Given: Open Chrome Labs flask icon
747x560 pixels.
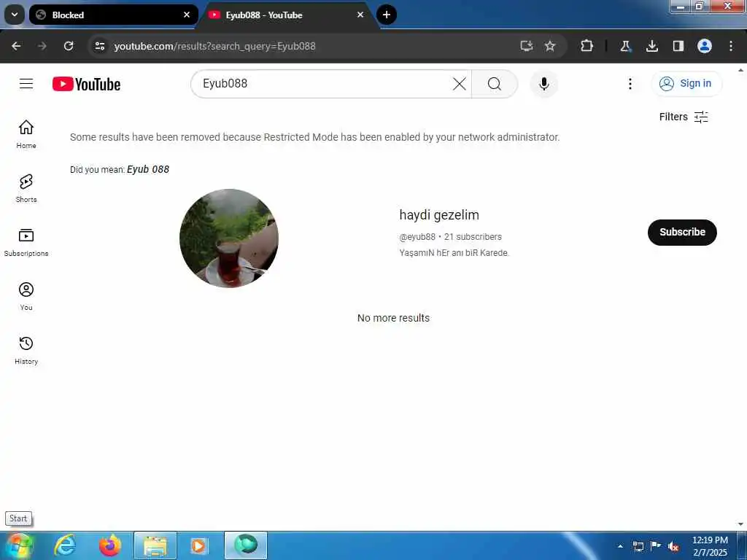Looking at the screenshot, I should (625, 46).
